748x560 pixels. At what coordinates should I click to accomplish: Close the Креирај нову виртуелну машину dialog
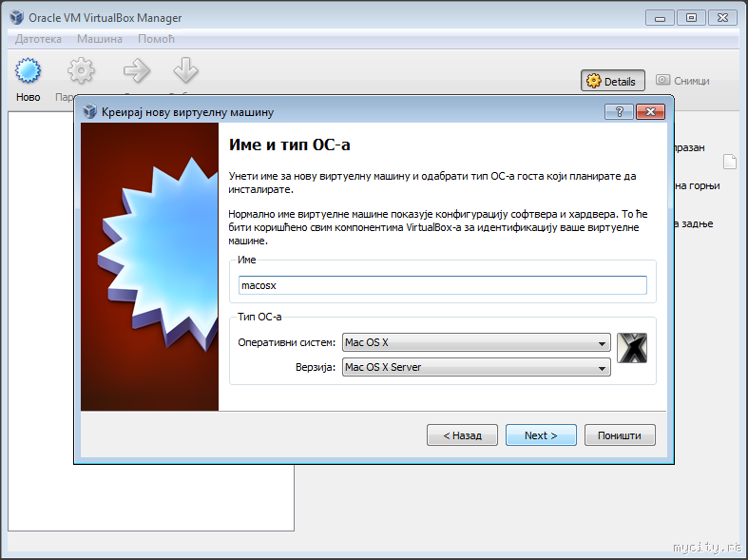(x=650, y=111)
